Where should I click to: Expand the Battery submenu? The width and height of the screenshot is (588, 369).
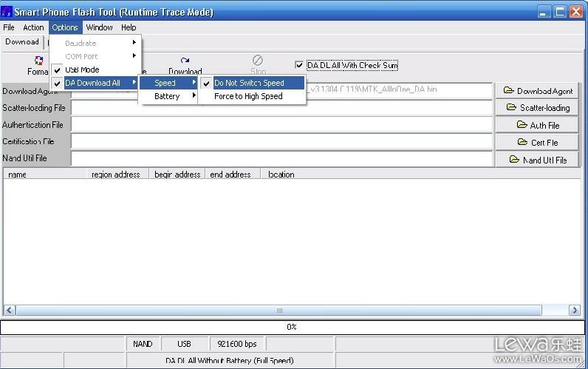168,96
